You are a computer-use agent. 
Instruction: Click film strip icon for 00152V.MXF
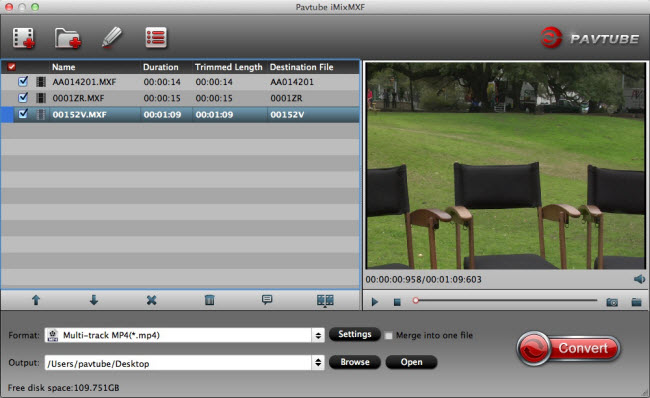click(x=41, y=114)
